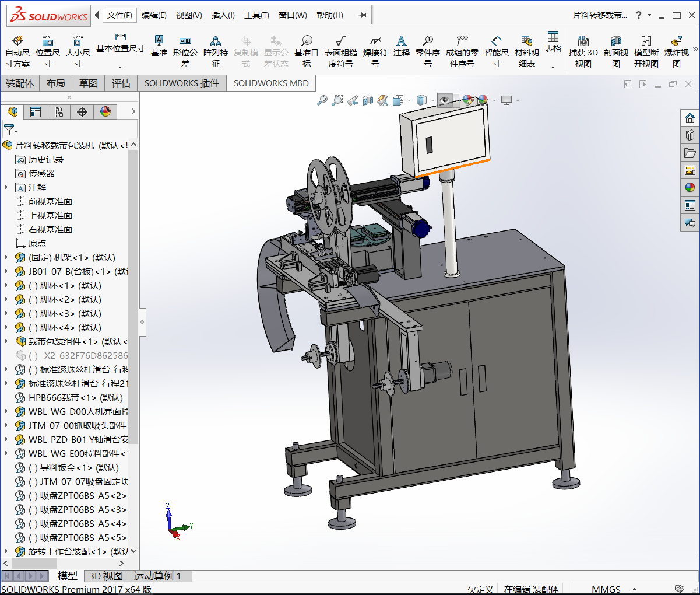Pin the menu bar with the pin icon
Screen dimensions: 700x595
(363, 15)
